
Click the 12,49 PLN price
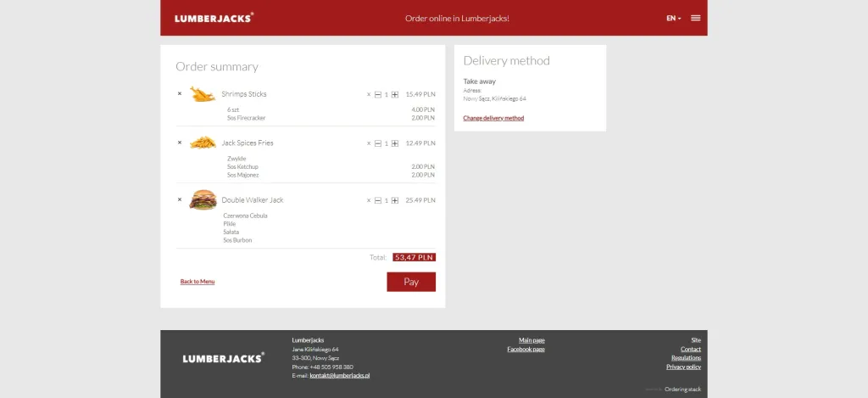[x=420, y=143]
